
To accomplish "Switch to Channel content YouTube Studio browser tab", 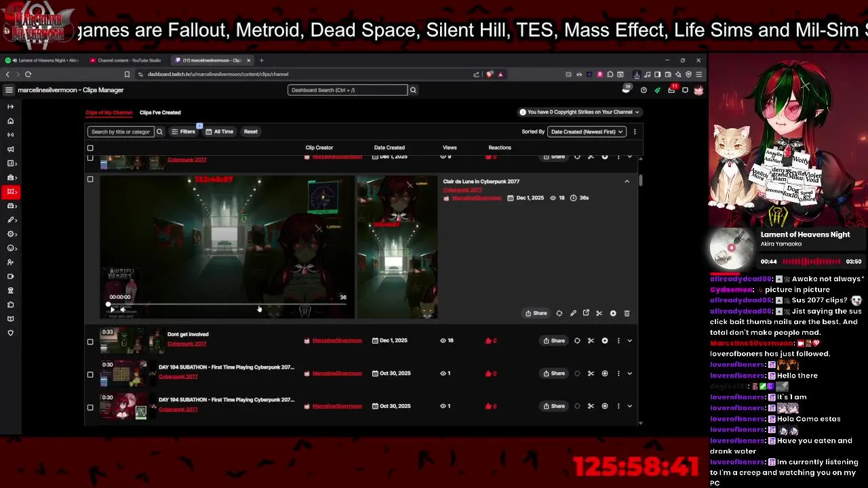I will point(129,60).
